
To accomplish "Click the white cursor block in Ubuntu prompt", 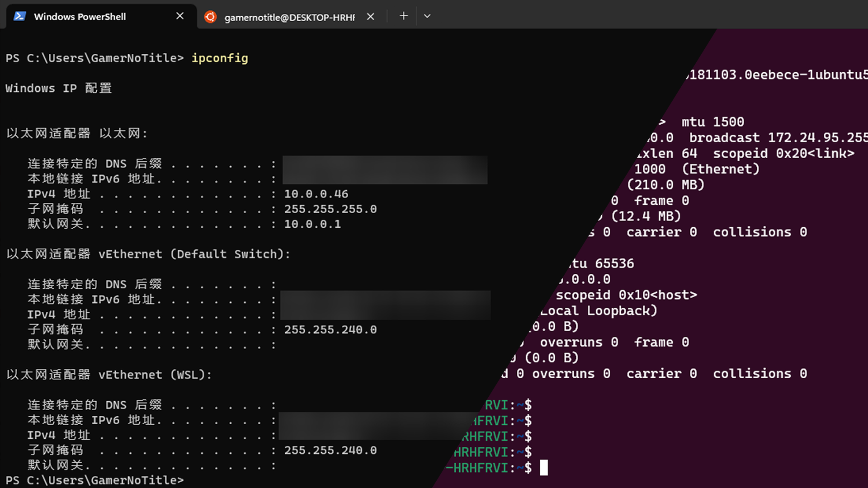I will tap(544, 468).
